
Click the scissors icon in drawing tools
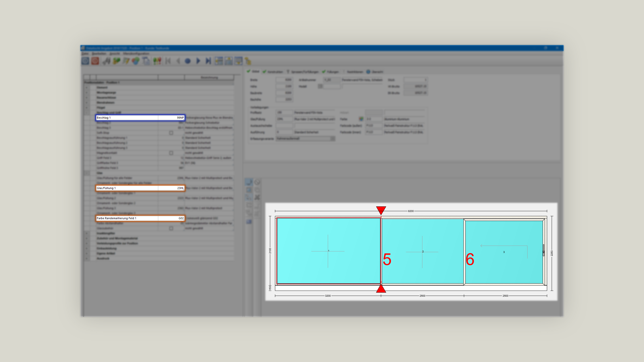coord(257,197)
